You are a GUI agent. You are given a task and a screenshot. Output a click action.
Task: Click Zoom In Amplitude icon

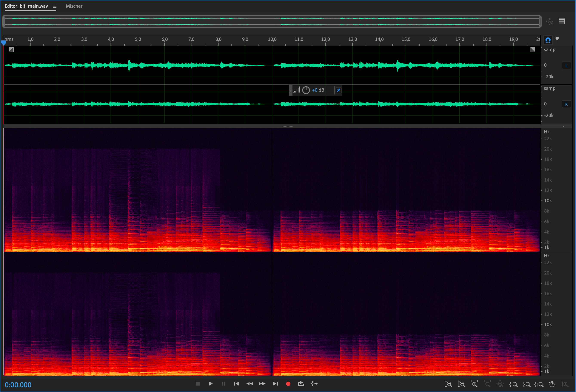coord(448,384)
